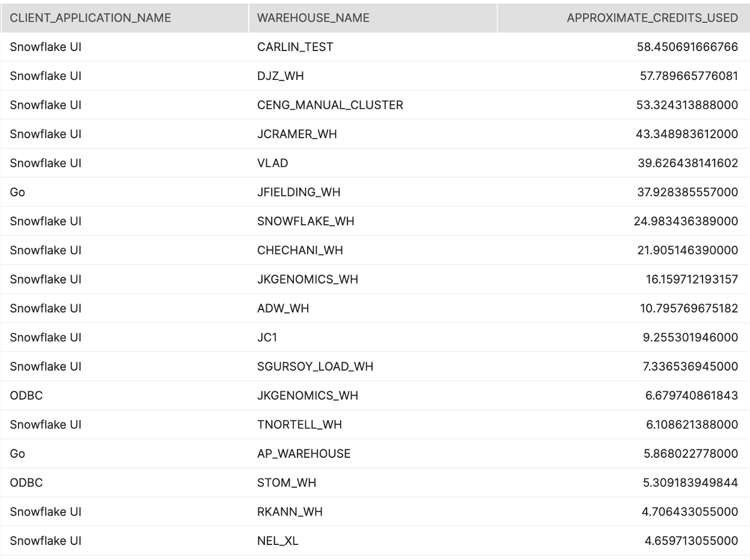Select the AP_WAREHOUSE cell
This screenshot has height=560, width=750.
pyautogui.click(x=303, y=454)
